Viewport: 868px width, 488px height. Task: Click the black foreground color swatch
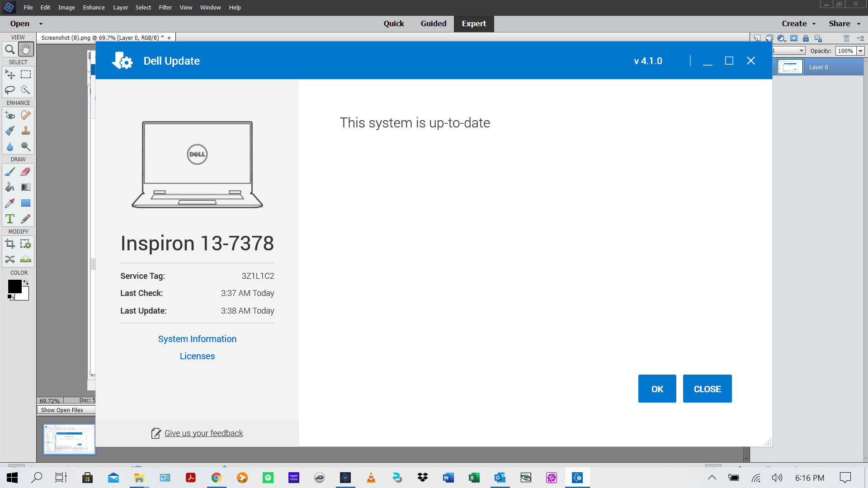[x=14, y=286]
